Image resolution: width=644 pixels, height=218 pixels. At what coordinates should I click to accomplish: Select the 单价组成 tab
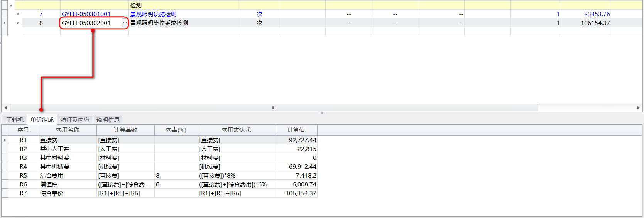coord(42,120)
